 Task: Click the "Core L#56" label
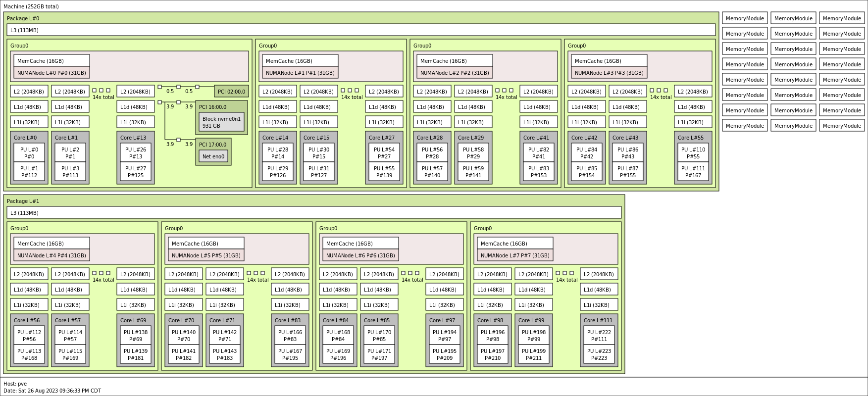(27, 321)
